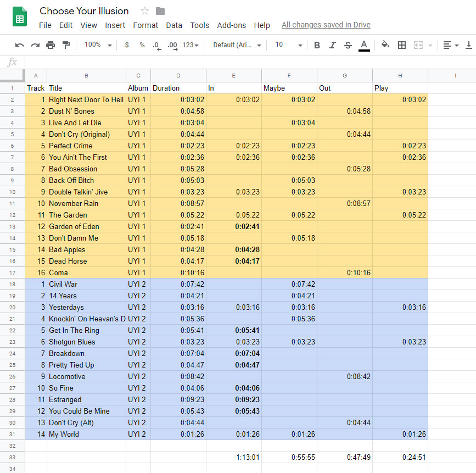Open the Add-ons menu
Image resolution: width=476 pixels, height=473 pixels.
point(231,25)
